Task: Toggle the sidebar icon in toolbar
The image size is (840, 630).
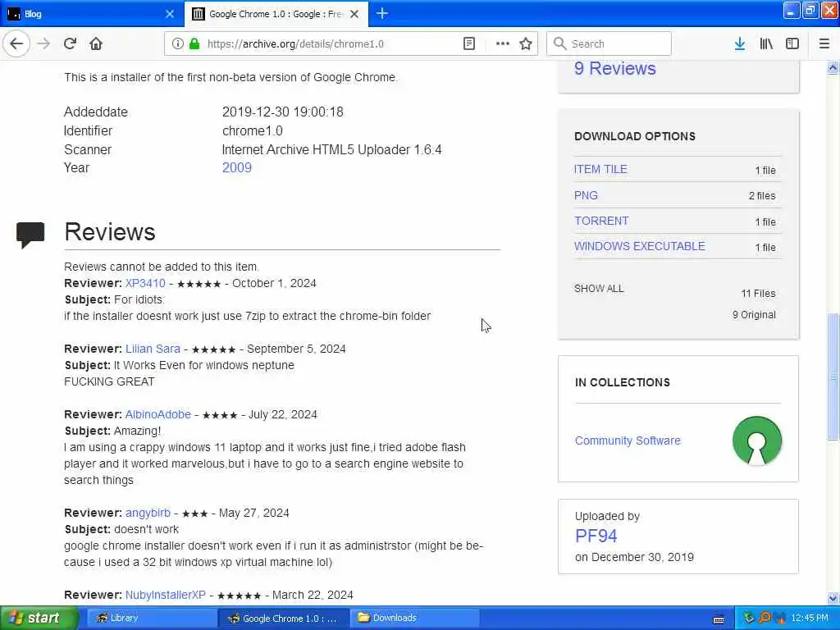Action: (792, 44)
